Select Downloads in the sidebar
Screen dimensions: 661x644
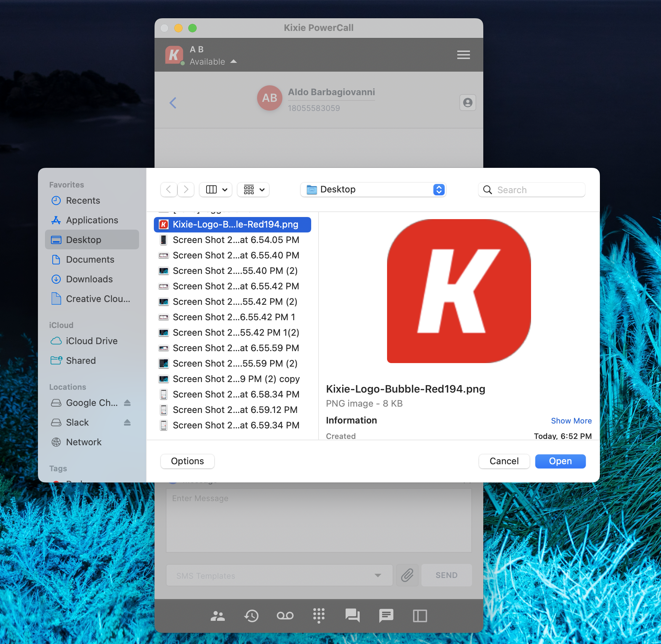coord(92,279)
